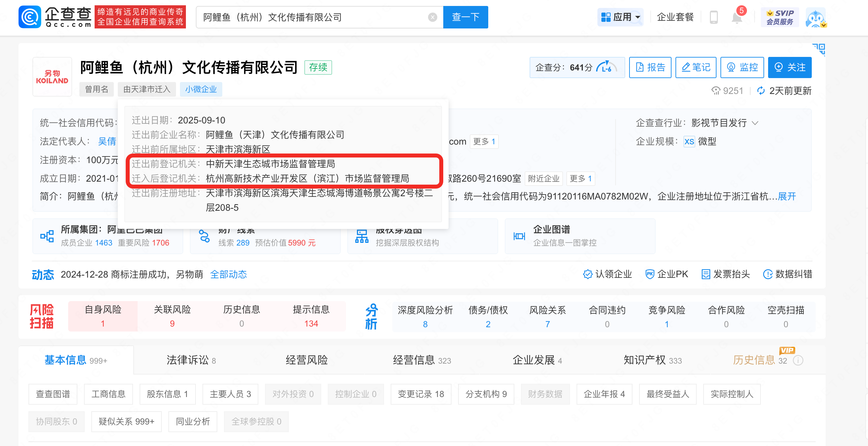Screen dimensions: 868x446
Task: Toggle the 监控 monitoring button
Action: tap(742, 67)
